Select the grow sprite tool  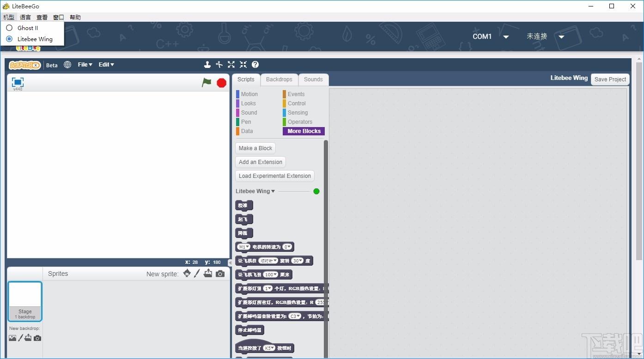231,65
